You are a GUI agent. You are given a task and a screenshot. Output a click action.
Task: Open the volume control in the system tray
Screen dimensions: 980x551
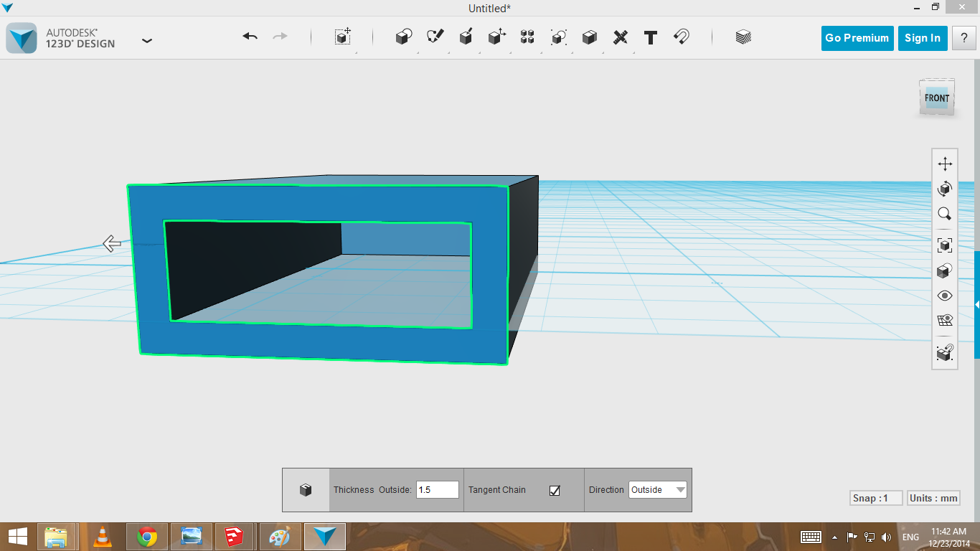886,537
